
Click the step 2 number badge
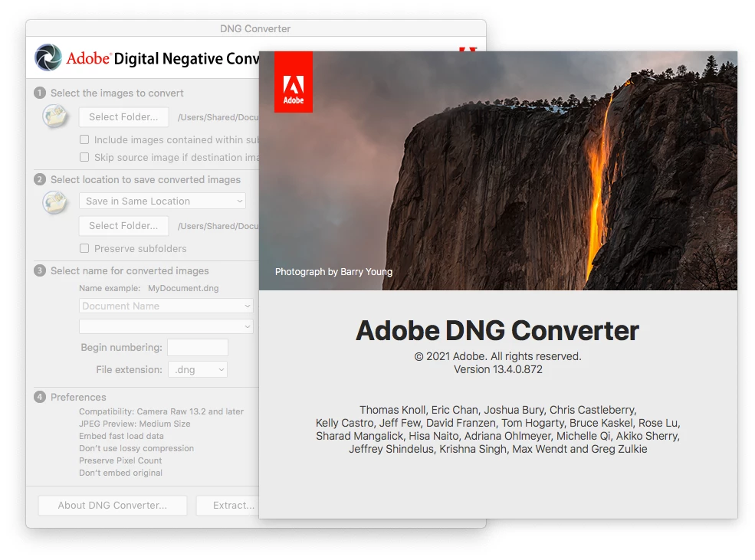click(x=40, y=179)
